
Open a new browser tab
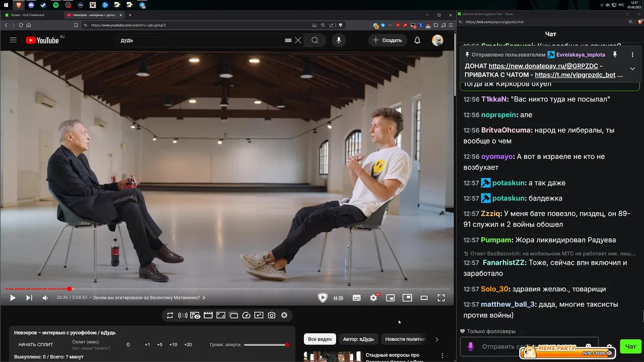pos(130,15)
